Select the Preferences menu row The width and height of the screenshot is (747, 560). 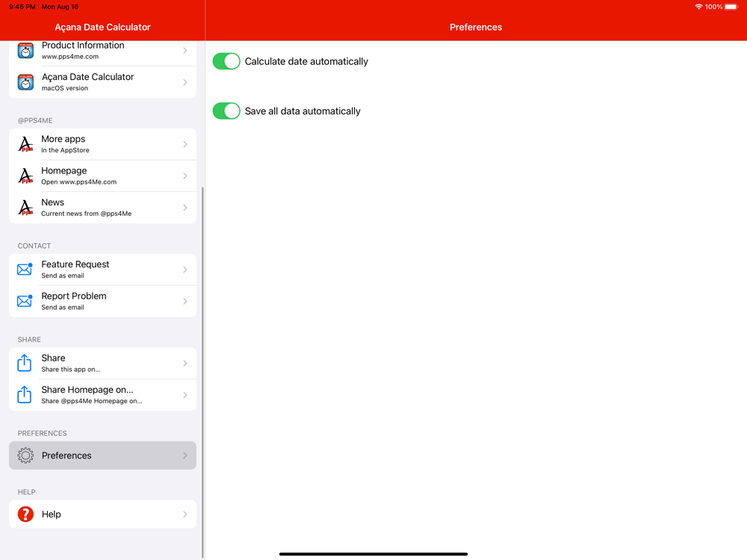(x=102, y=455)
